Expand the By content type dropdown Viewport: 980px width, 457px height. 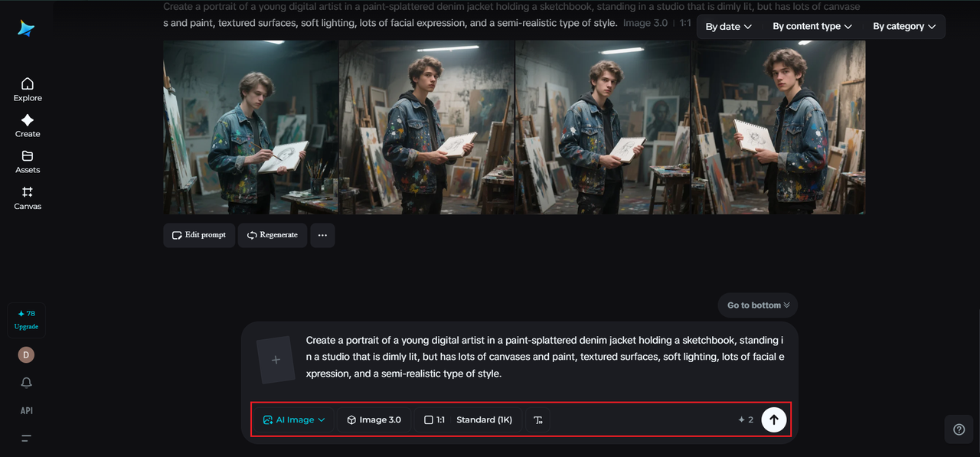(812, 27)
